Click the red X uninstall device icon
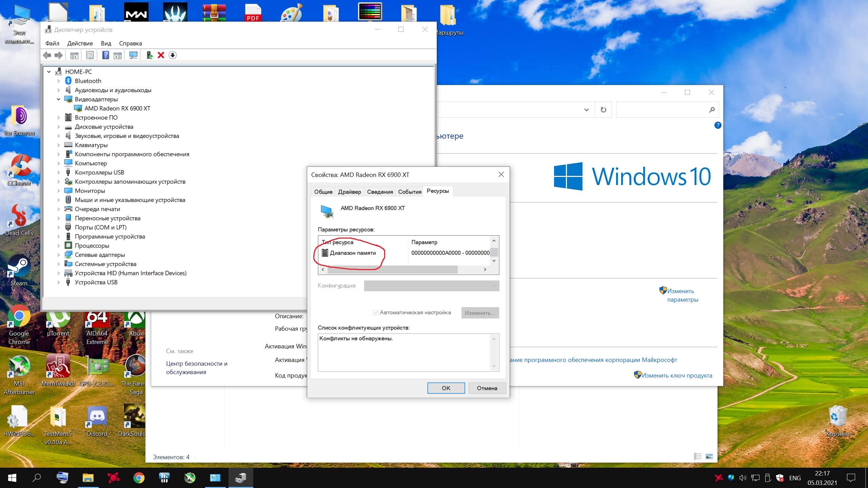 tap(161, 55)
